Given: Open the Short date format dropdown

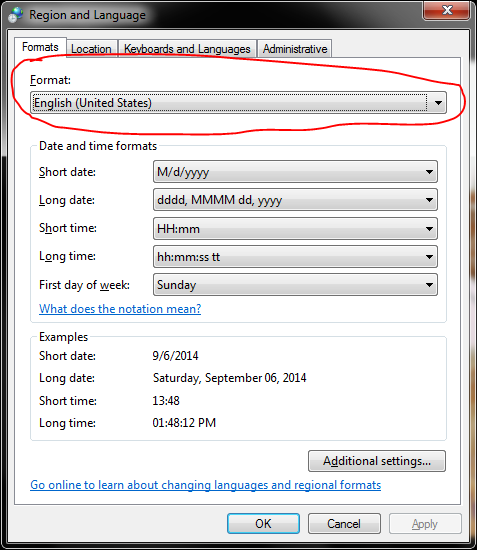Looking at the screenshot, I should 295,172.
